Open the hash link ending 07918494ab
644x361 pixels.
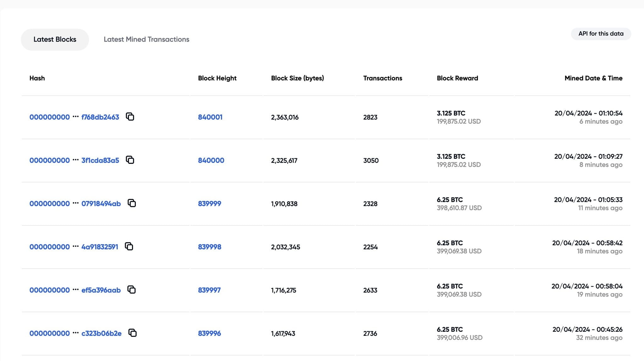click(x=100, y=203)
